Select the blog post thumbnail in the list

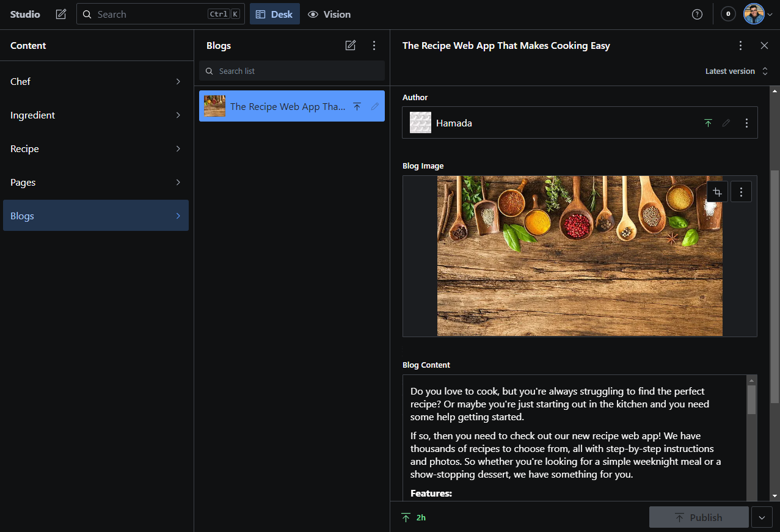pyautogui.click(x=214, y=106)
